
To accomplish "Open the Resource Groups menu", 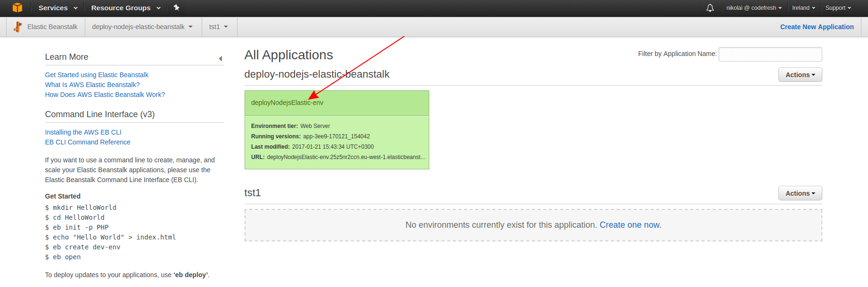I will (125, 8).
